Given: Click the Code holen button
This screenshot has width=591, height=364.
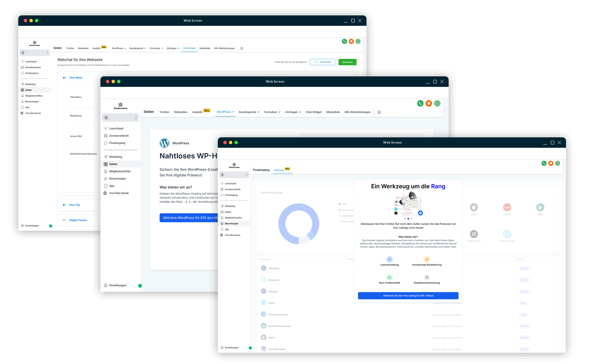Looking at the screenshot, I should point(322,62).
